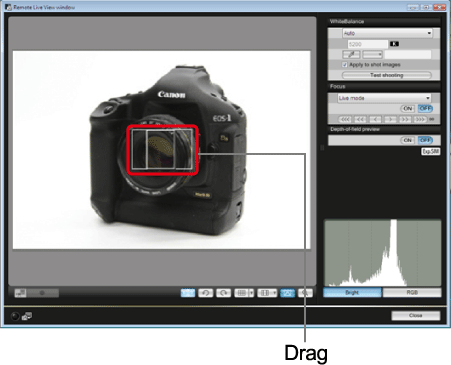Expand the grid display dropdown arrow
Image resolution: width=451 pixels, height=365 pixels.
[251, 293]
